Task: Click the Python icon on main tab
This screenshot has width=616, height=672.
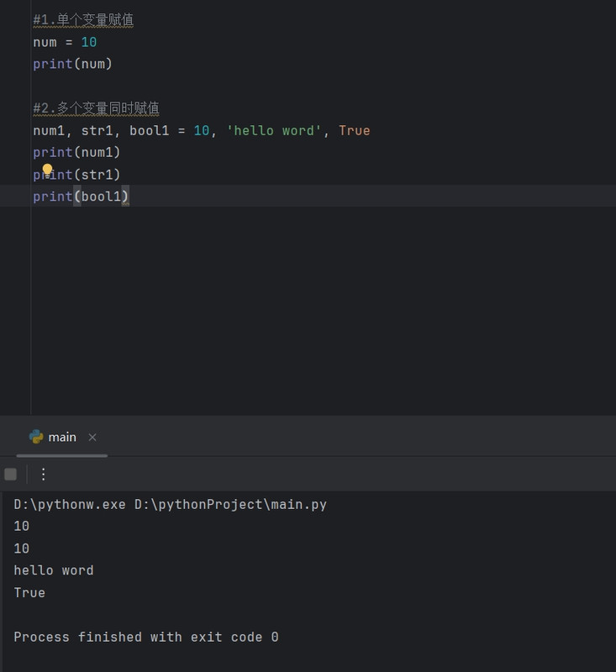Action: click(x=36, y=437)
